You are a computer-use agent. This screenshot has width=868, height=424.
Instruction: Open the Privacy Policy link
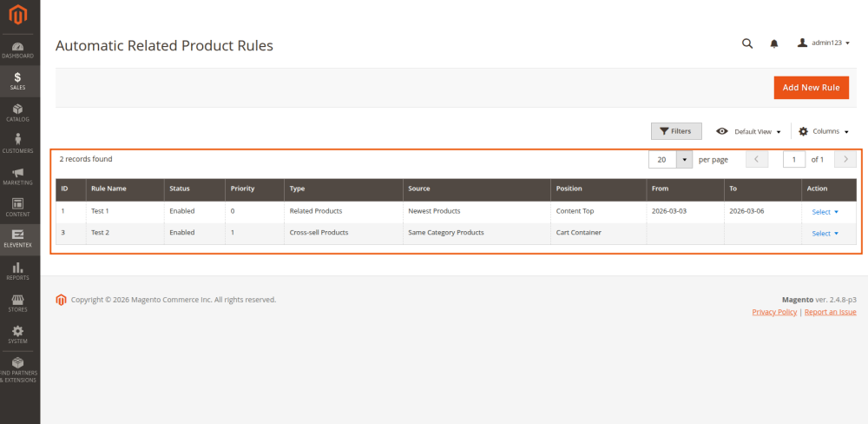click(x=774, y=312)
